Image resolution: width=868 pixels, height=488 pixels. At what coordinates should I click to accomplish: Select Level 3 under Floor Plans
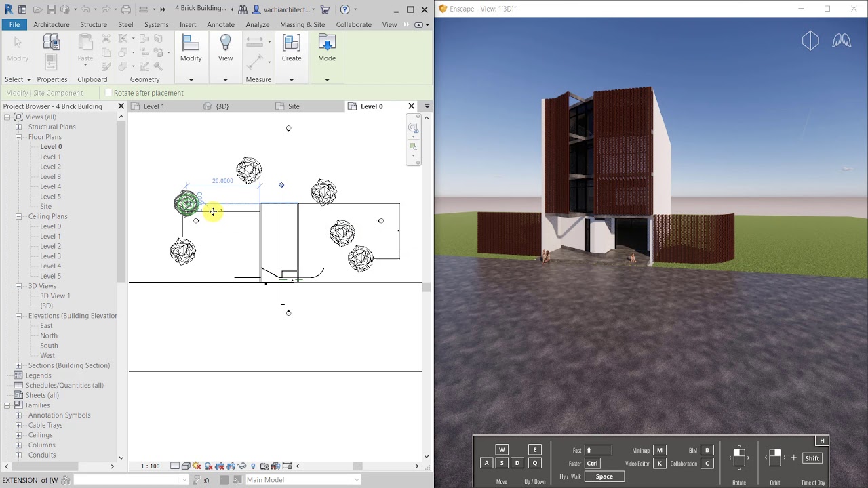pyautogui.click(x=50, y=176)
